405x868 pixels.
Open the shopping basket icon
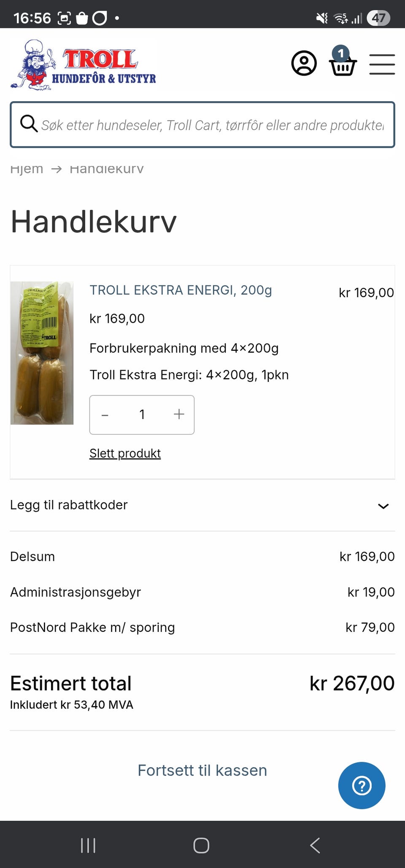tap(343, 64)
